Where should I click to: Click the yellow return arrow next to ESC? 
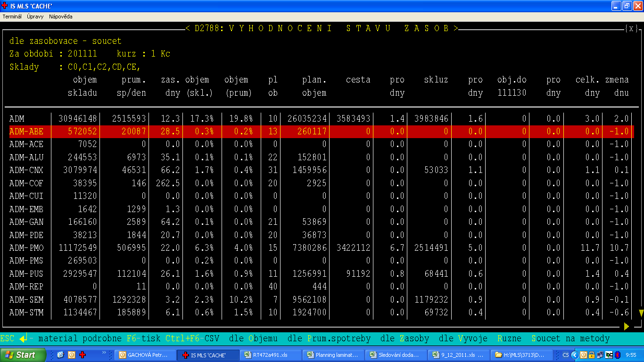tap(23, 338)
